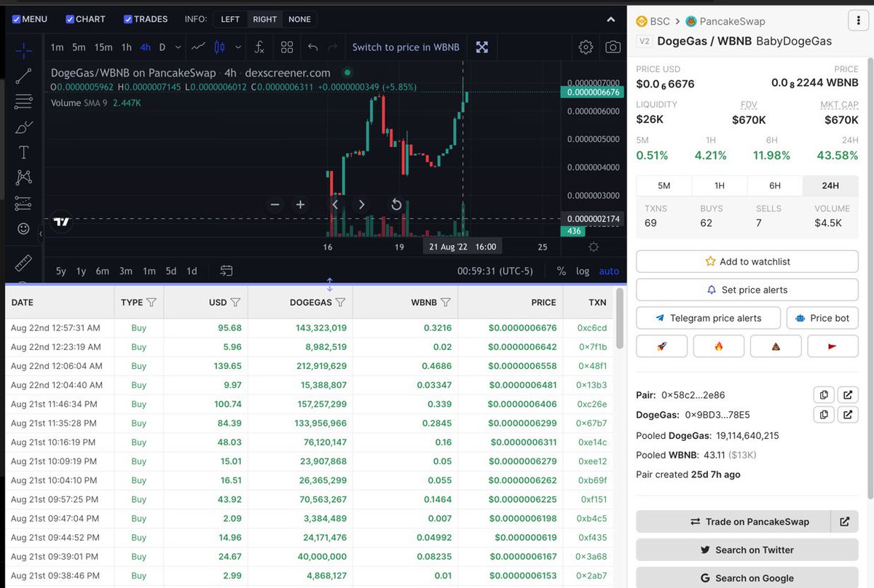Open the emoji icons tool
The image size is (874, 588).
[23, 229]
